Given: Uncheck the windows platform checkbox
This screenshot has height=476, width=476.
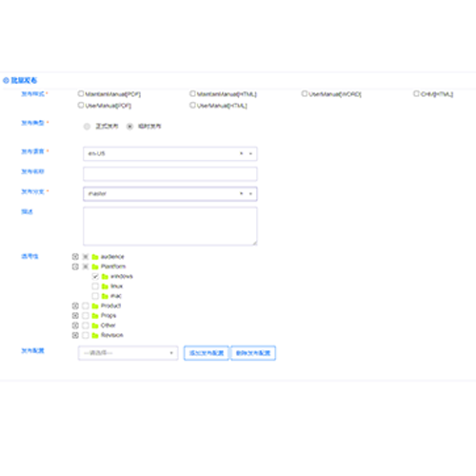Looking at the screenshot, I should [x=95, y=276].
